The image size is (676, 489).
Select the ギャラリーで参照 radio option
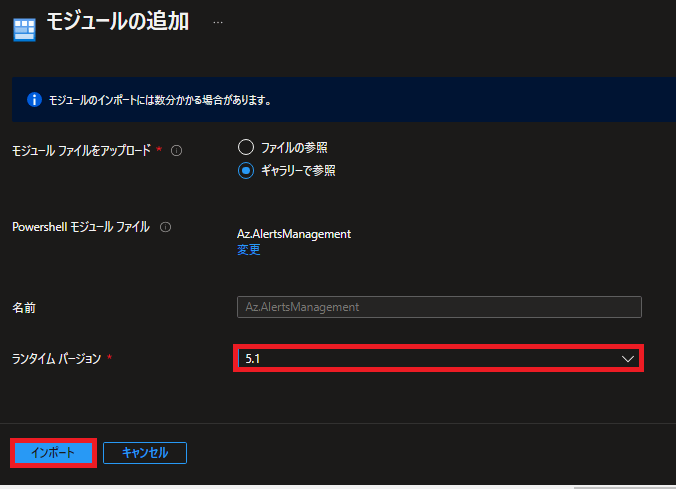[246, 170]
